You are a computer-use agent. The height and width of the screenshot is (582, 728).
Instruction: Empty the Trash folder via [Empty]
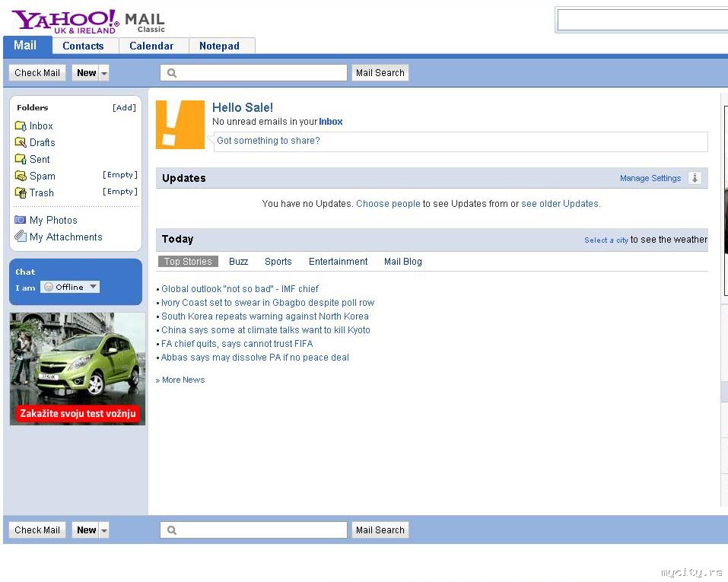[120, 192]
